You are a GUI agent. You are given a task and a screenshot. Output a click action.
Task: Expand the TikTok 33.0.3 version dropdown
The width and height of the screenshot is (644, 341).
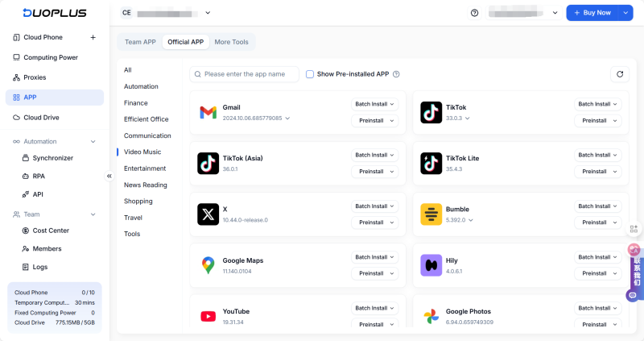(x=468, y=119)
